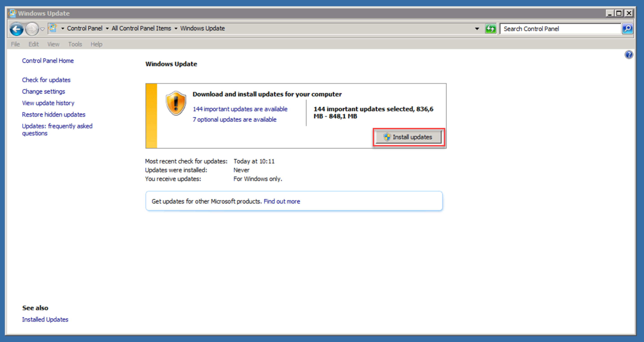Click the search magnifier icon

pyautogui.click(x=627, y=29)
